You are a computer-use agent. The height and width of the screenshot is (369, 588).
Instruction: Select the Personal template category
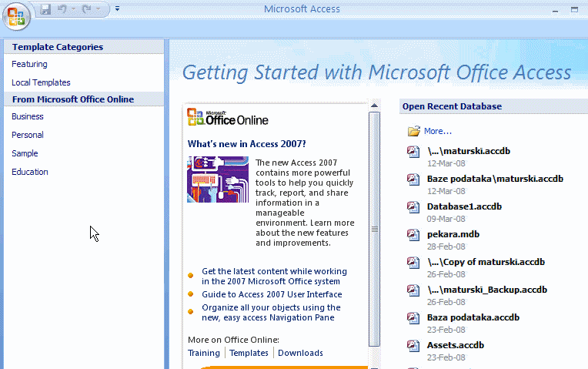point(28,135)
